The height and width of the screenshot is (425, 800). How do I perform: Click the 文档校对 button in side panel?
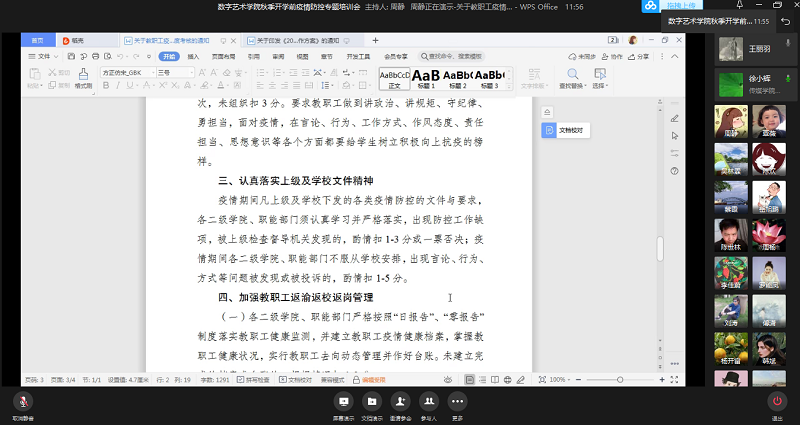(x=565, y=130)
